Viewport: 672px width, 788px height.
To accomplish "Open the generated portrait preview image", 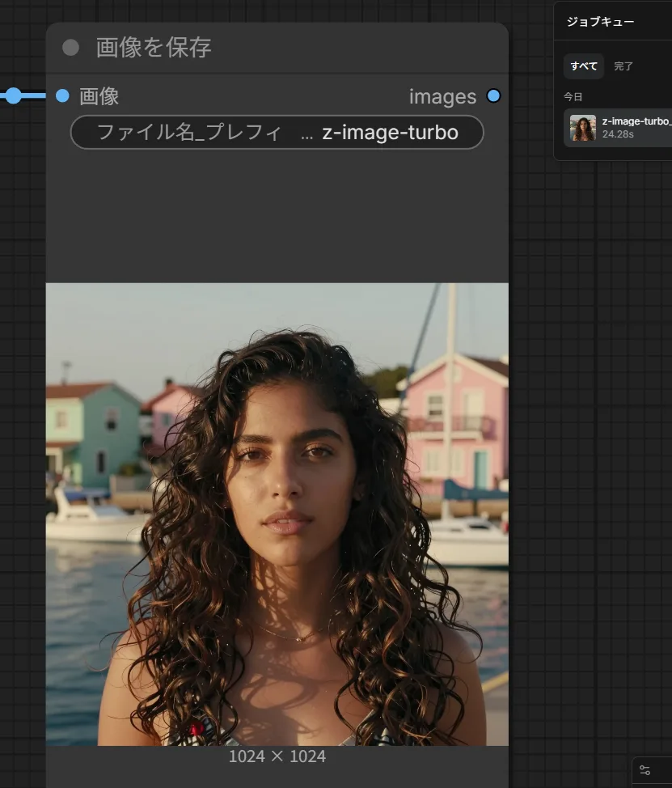I will pyautogui.click(x=277, y=514).
